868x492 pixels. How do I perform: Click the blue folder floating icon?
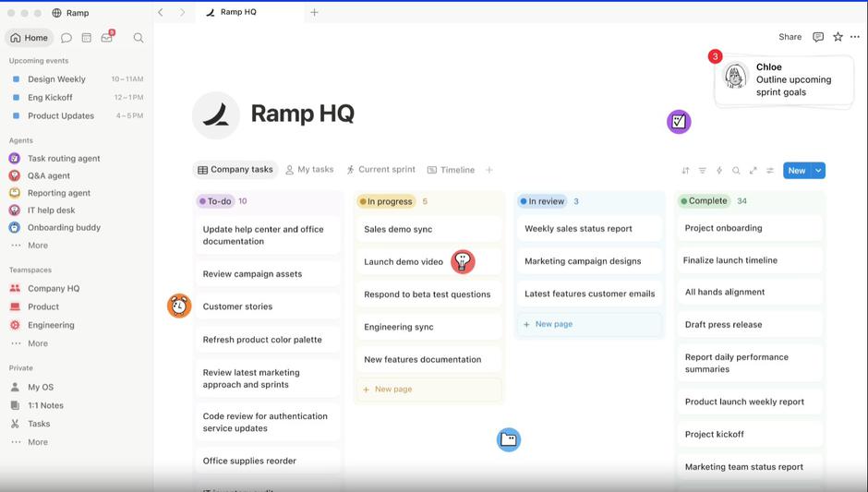[x=508, y=439]
